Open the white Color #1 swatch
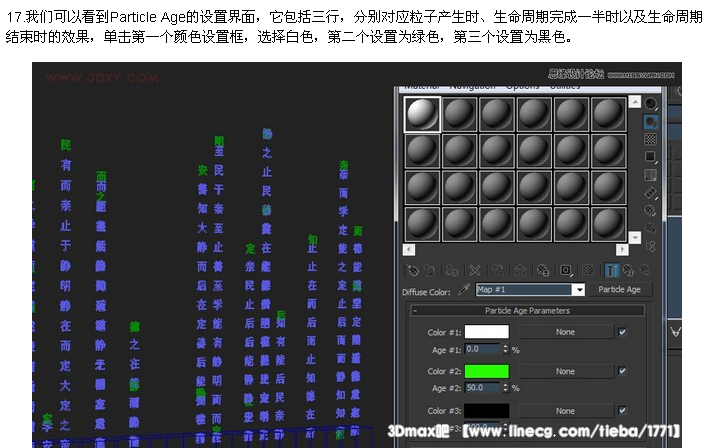 487,332
